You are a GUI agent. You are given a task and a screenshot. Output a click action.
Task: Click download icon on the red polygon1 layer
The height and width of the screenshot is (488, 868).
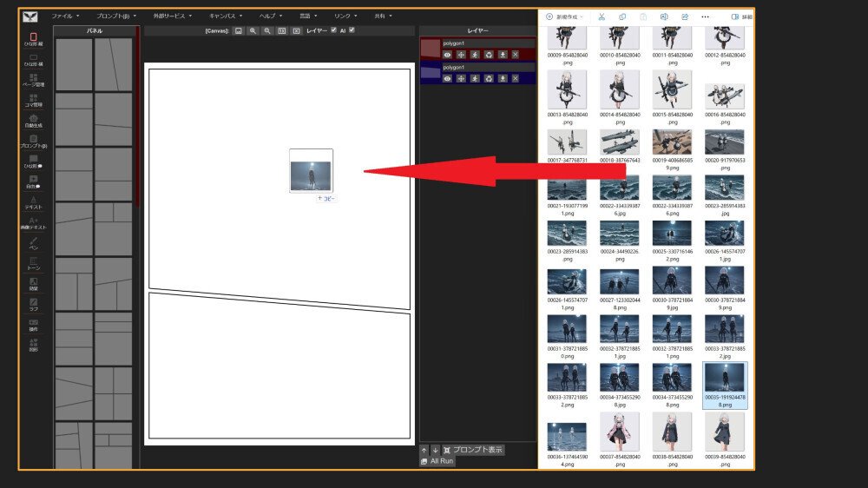[502, 55]
